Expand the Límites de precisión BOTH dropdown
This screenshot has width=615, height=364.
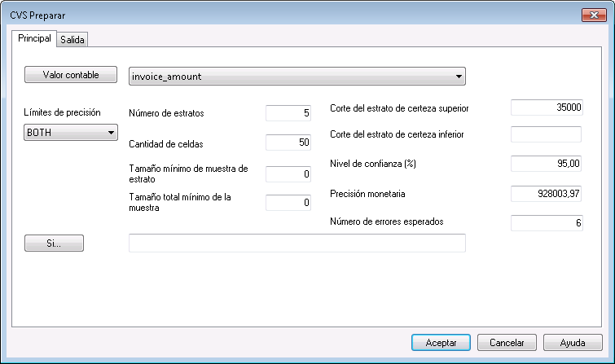72,132
